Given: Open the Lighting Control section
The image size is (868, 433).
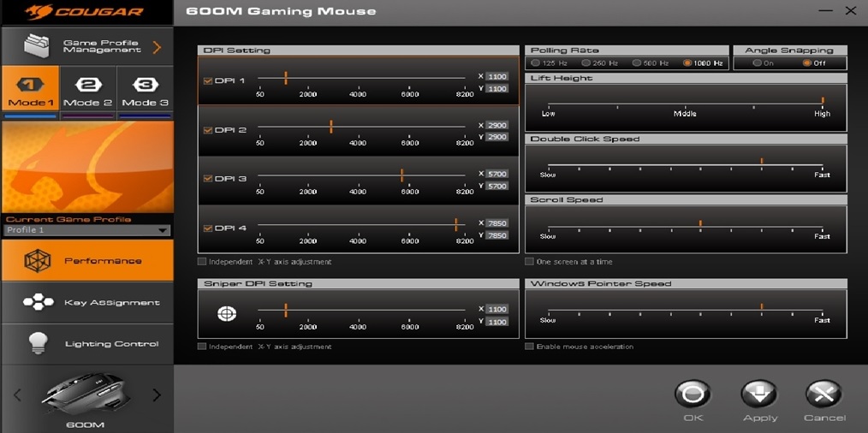Looking at the screenshot, I should point(87,344).
